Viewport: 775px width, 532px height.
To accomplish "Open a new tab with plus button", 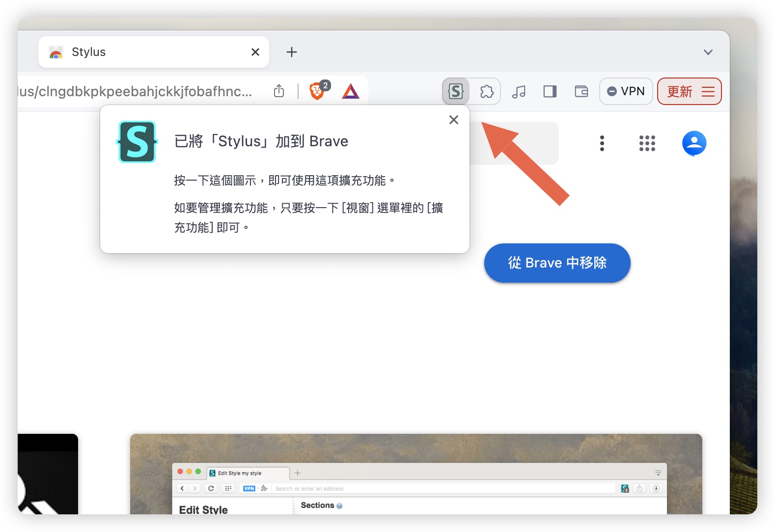I will coord(292,52).
